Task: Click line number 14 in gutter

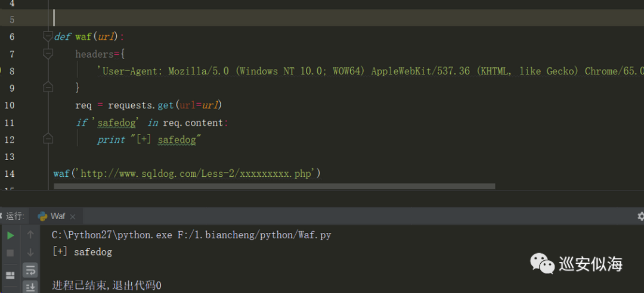Action: coord(9,173)
